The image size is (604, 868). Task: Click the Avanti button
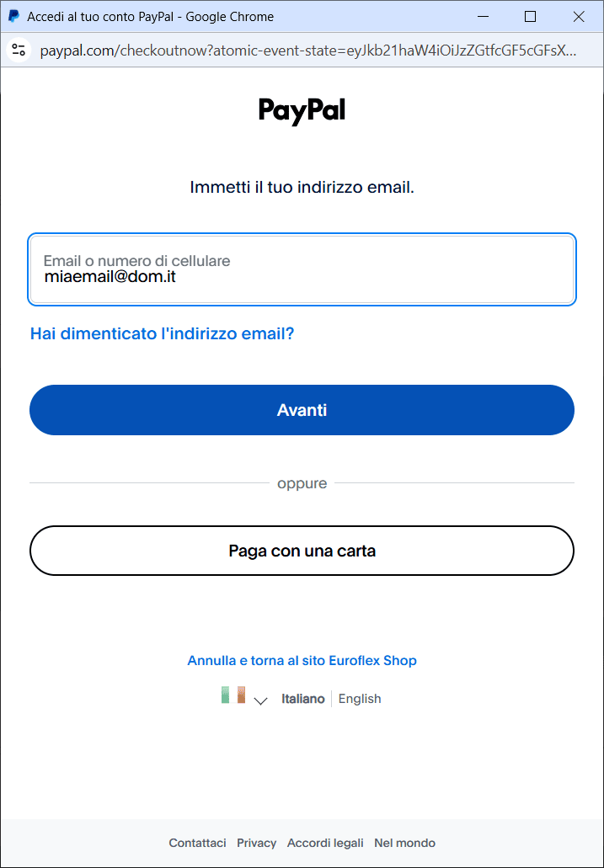[x=302, y=410]
